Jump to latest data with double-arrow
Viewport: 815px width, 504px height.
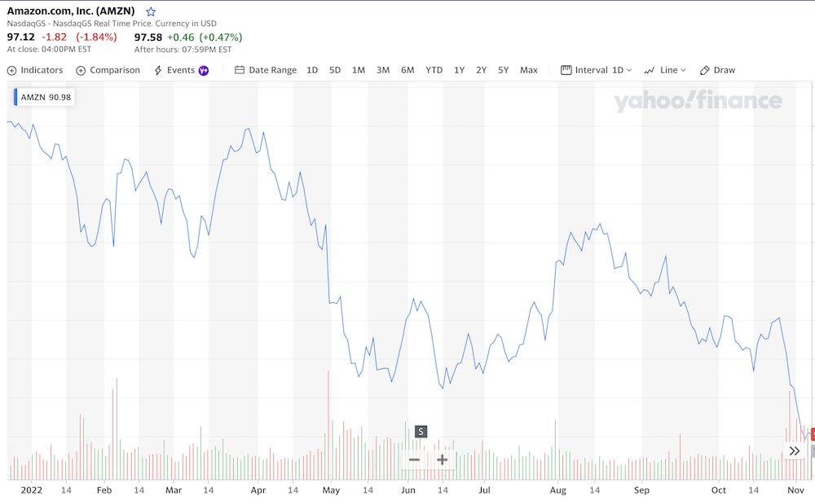pyautogui.click(x=794, y=450)
